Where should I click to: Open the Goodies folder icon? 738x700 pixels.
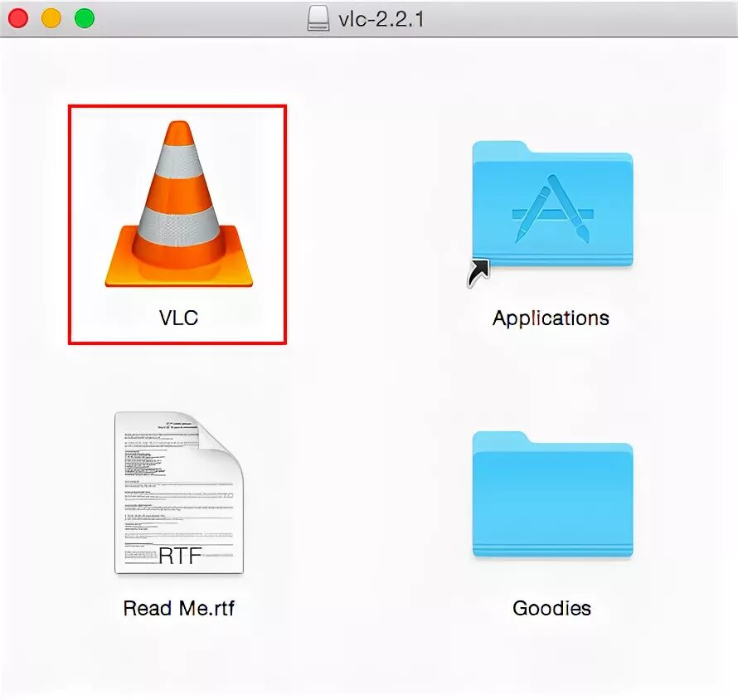(552, 493)
